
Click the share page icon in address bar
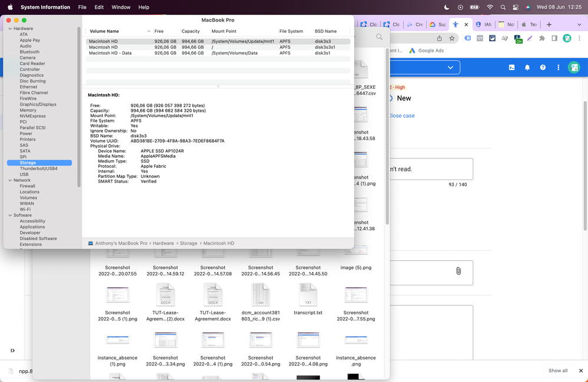point(439,38)
